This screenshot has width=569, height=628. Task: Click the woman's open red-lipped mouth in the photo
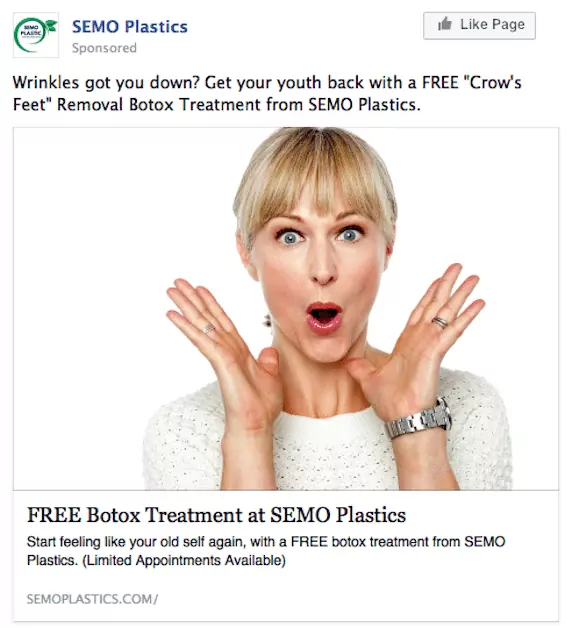(x=324, y=317)
